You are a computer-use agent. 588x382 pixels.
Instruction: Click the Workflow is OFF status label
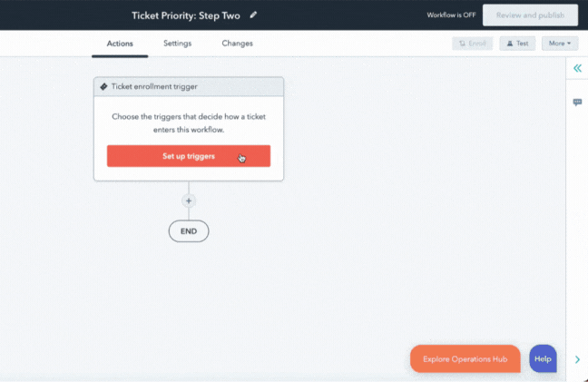coord(451,15)
